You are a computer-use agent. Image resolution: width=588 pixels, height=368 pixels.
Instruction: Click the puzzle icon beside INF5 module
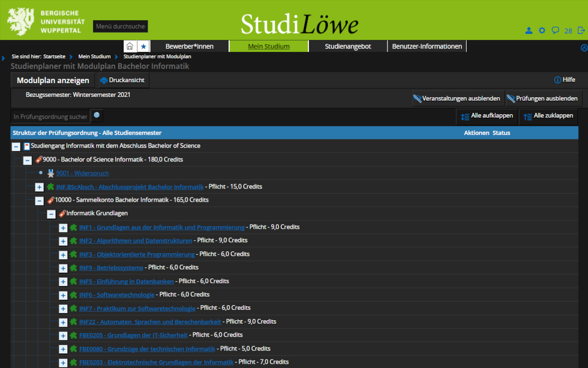(73, 282)
